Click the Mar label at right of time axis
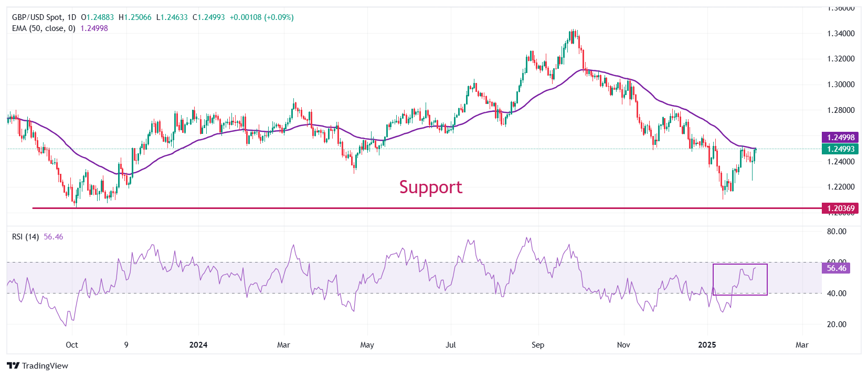Image resolution: width=868 pixels, height=377 pixels. [802, 345]
